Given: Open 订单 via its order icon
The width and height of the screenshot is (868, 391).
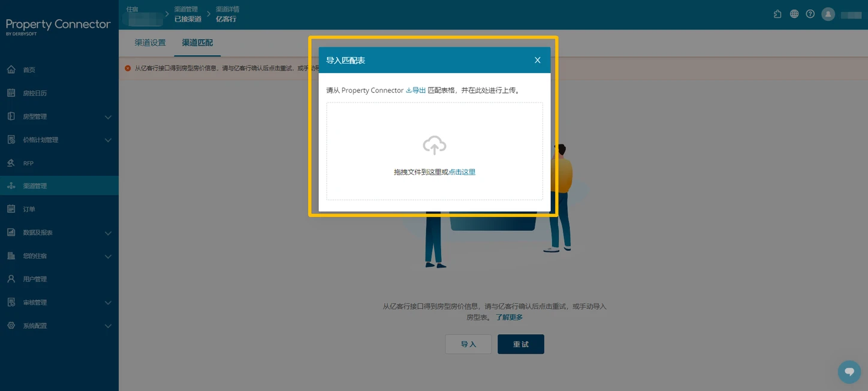Looking at the screenshot, I should tap(11, 209).
